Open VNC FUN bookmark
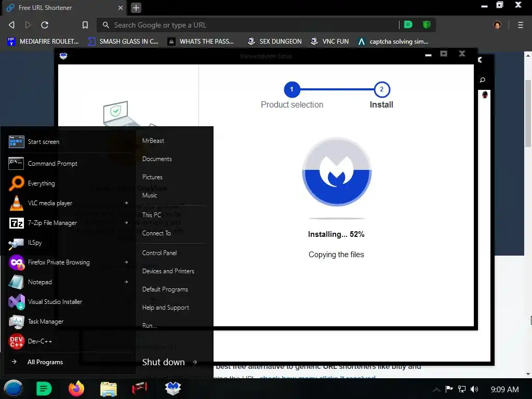Screen dimensions: 532x399 tap(329, 42)
